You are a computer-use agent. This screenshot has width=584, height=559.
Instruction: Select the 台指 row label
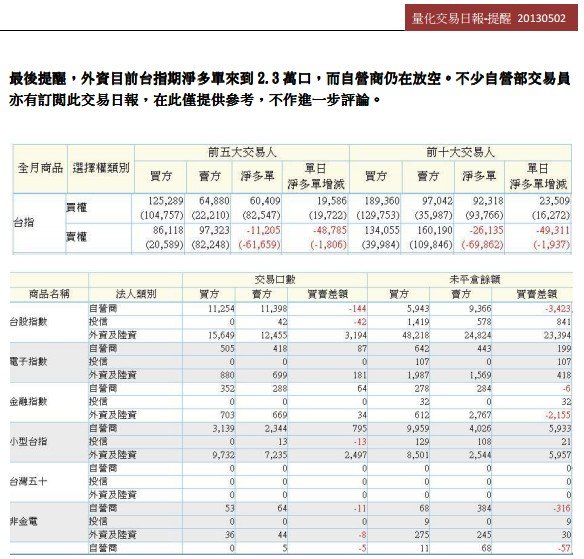click(x=23, y=223)
